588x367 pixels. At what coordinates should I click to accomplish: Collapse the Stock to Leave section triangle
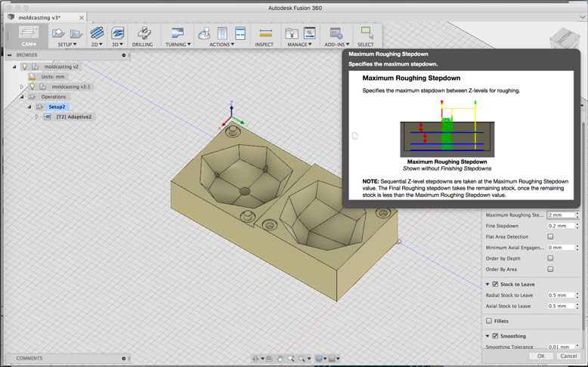pos(487,284)
